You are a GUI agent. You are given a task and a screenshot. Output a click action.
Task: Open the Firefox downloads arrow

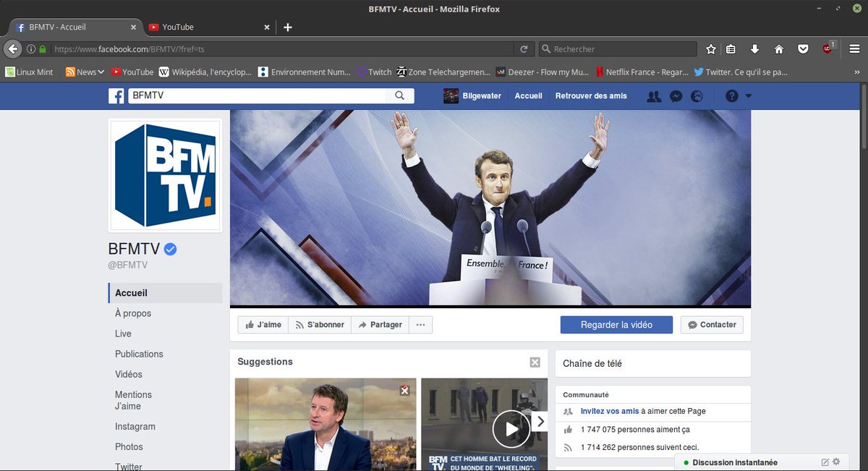[x=754, y=49]
